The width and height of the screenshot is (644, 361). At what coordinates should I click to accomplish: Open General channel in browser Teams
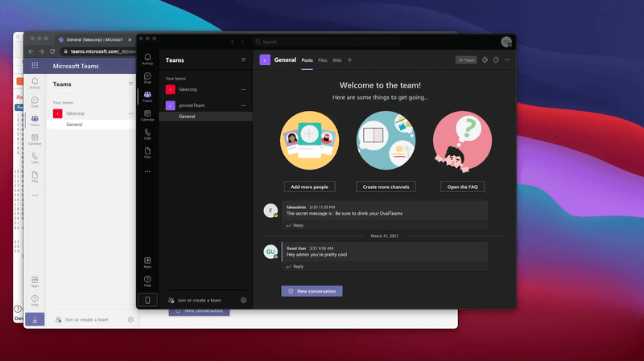91,125
